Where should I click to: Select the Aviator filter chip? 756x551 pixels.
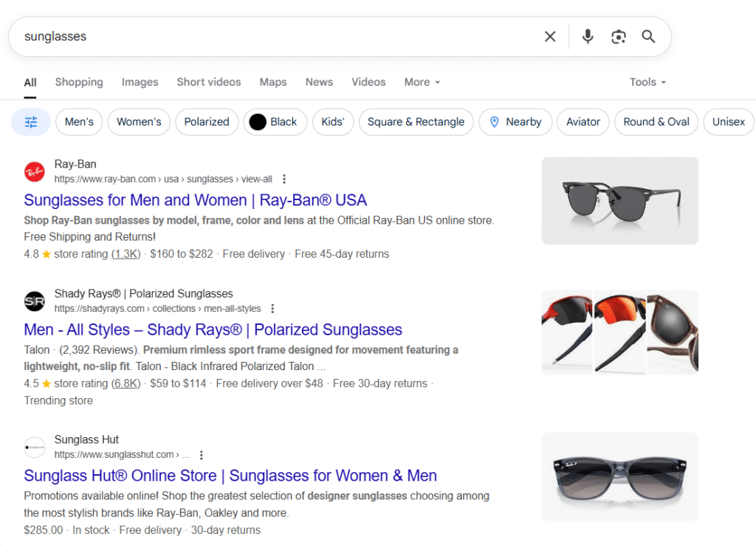(x=583, y=122)
